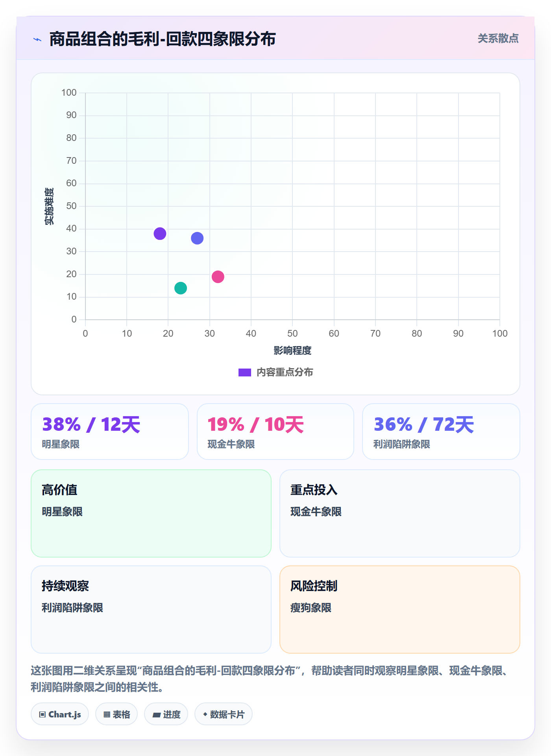Open the 重点投入 quadrant card

pyautogui.click(x=400, y=513)
